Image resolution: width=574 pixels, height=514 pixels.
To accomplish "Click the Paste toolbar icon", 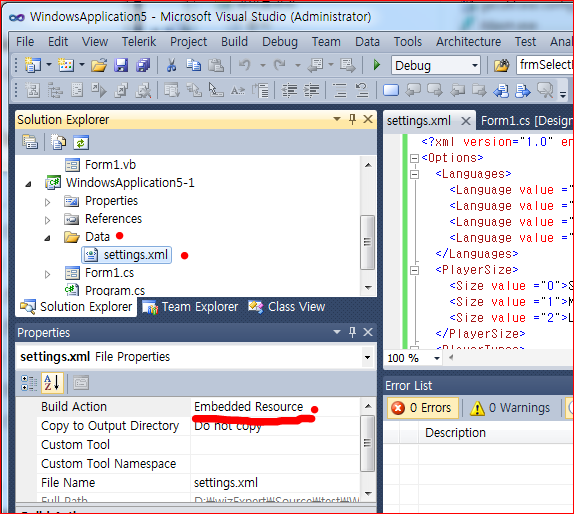I will click(216, 66).
